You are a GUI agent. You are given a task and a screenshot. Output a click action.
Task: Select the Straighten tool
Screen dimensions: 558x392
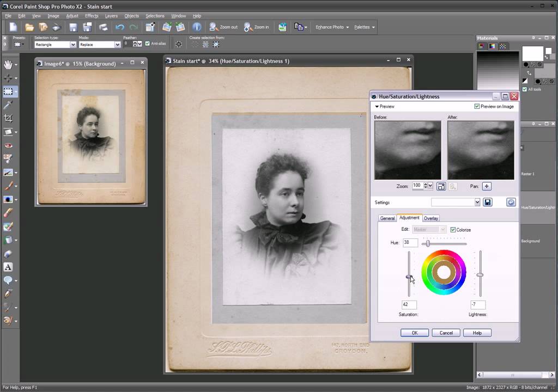point(8,132)
